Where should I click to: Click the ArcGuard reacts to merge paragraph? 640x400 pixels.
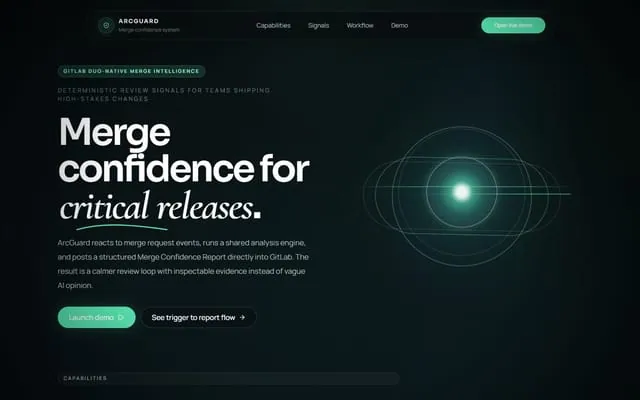coord(183,264)
